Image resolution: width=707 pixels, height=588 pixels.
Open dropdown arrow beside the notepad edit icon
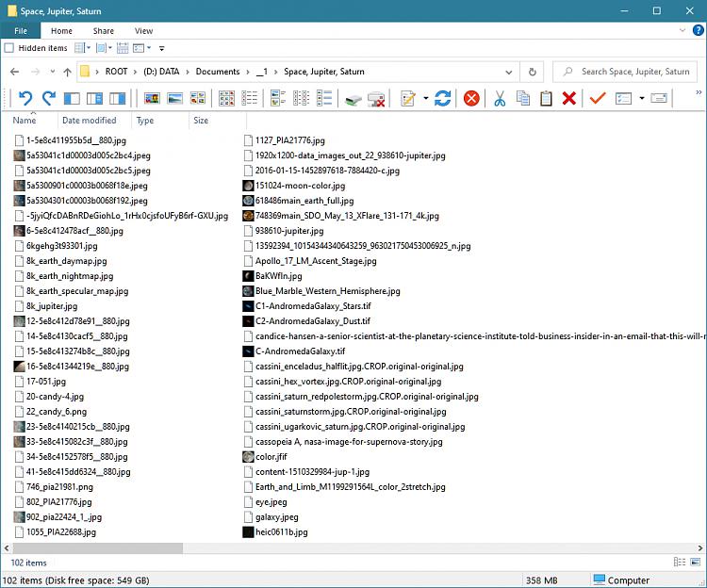pyautogui.click(x=425, y=98)
